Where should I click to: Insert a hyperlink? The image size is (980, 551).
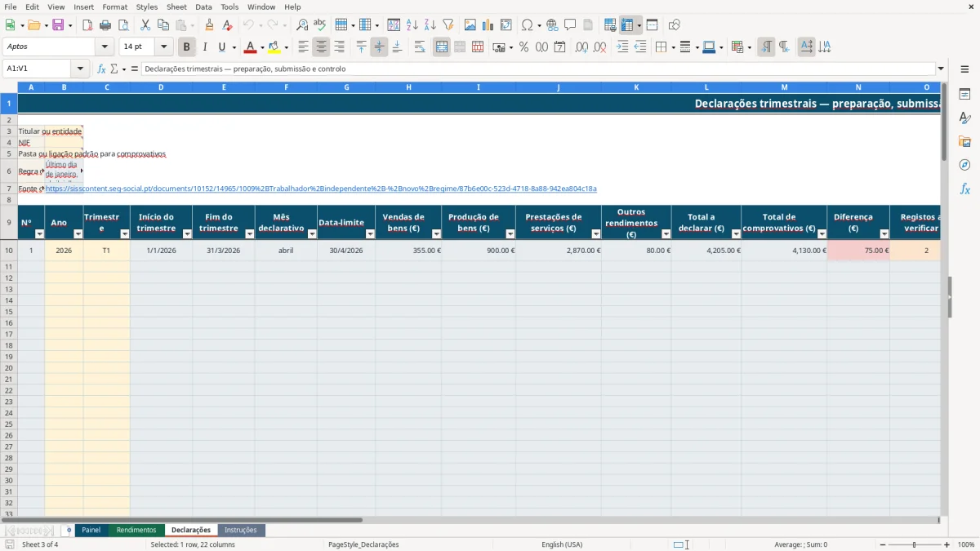(x=552, y=25)
